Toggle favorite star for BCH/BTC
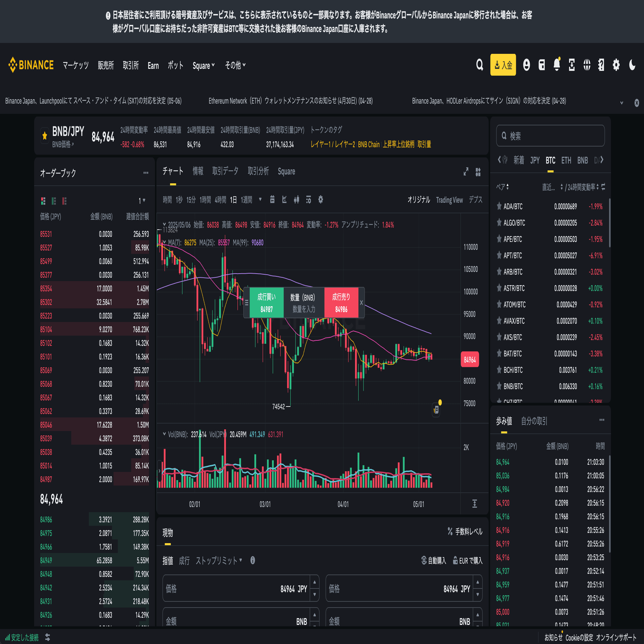The height and width of the screenshot is (644, 644). [499, 370]
